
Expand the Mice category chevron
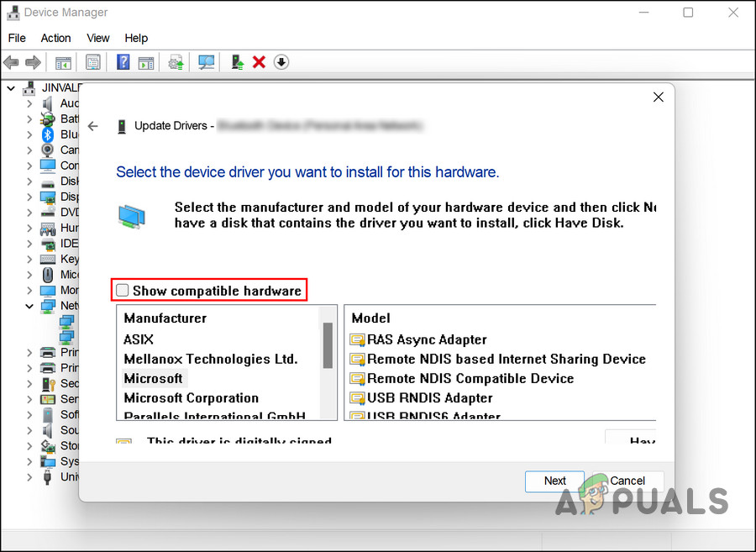pyautogui.click(x=30, y=275)
